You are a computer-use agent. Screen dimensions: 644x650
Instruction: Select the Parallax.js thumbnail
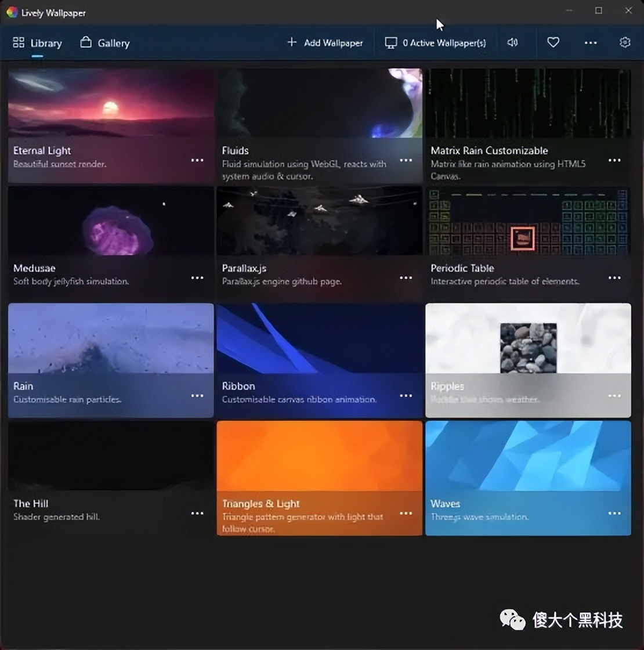coord(320,221)
